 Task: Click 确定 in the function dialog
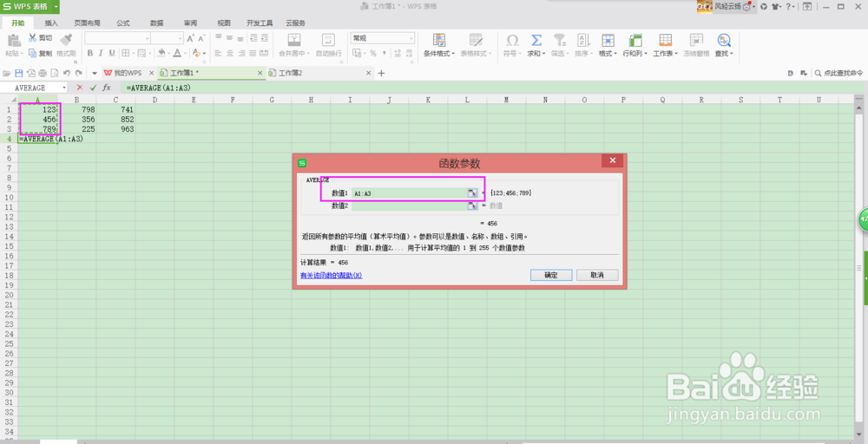tap(551, 275)
